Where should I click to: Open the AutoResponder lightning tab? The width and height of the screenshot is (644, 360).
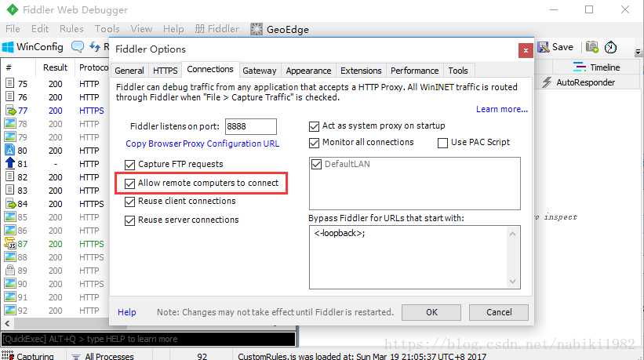click(x=546, y=82)
